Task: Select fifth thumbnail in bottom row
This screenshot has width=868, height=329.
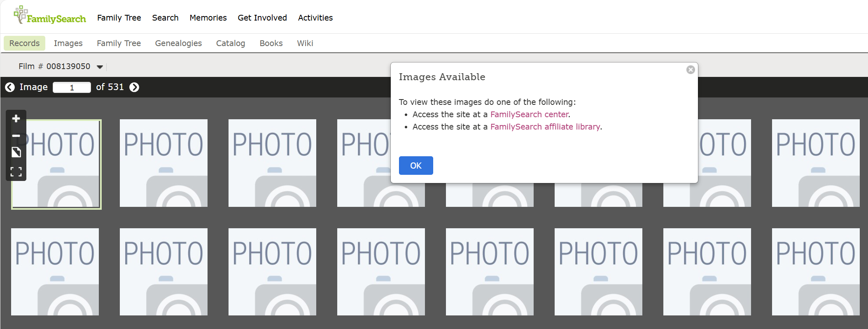Action: tap(490, 272)
